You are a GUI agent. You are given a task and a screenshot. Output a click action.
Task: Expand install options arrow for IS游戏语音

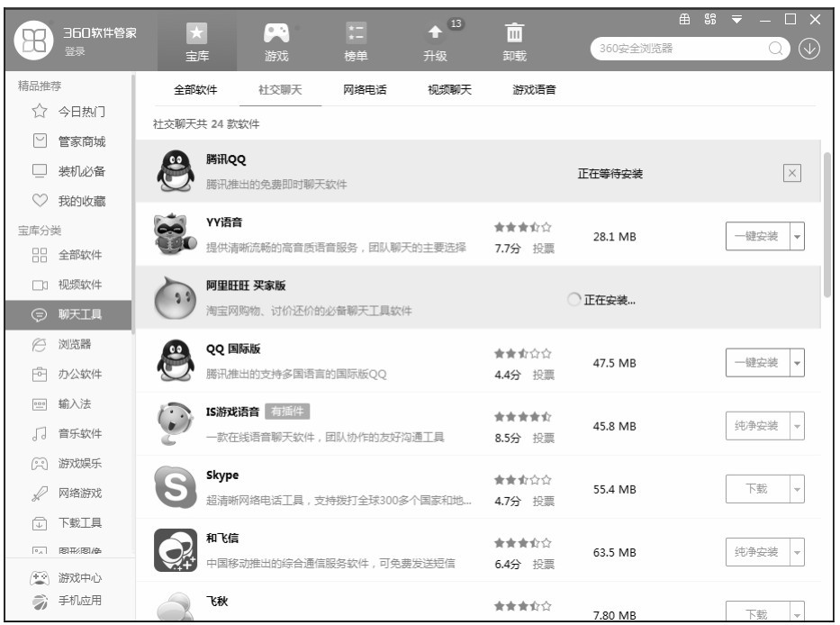tap(797, 426)
